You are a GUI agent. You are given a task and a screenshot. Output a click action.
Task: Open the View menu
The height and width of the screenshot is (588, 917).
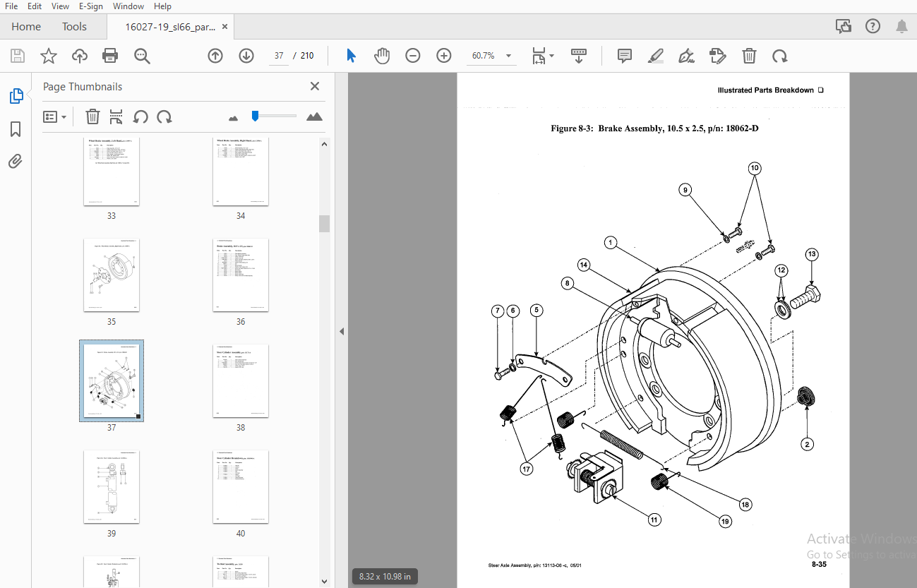pos(60,6)
